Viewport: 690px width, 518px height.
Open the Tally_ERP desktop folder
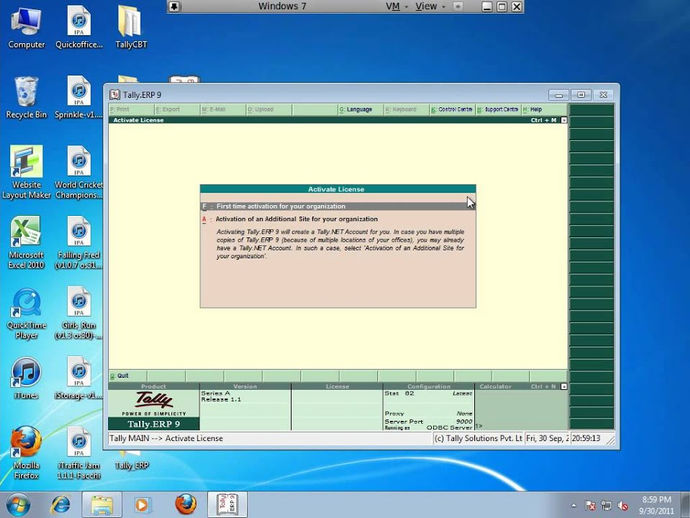click(x=132, y=460)
